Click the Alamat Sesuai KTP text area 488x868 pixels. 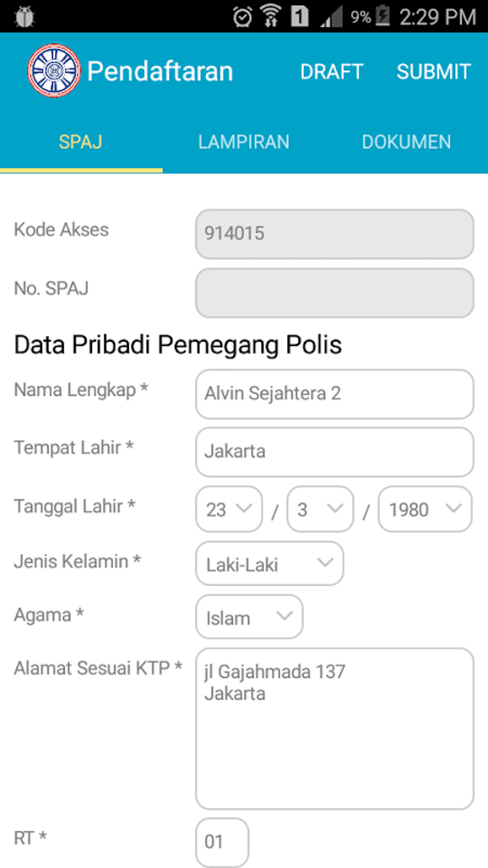pos(334,728)
